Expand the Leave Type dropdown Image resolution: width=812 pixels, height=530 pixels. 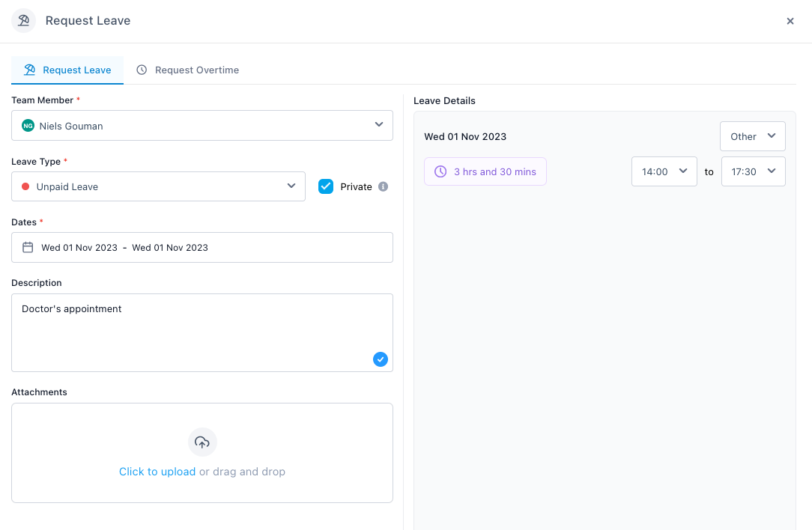159,186
